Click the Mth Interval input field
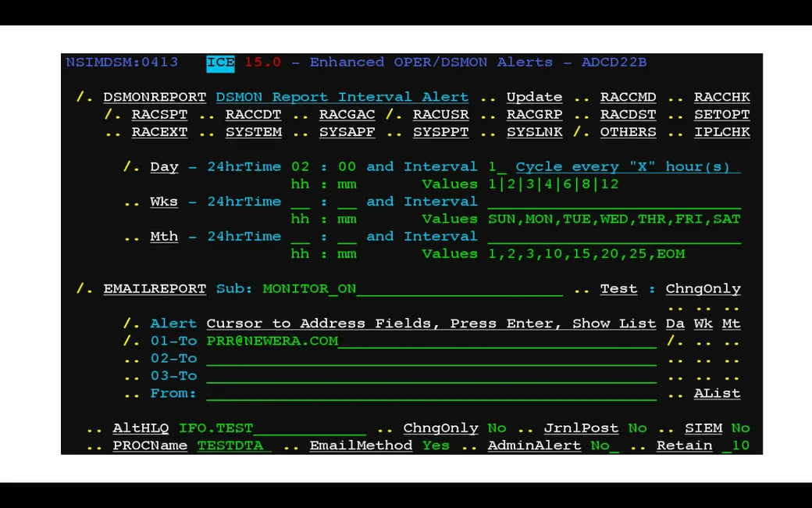Viewport: 812px width, 508px height. coord(614,237)
